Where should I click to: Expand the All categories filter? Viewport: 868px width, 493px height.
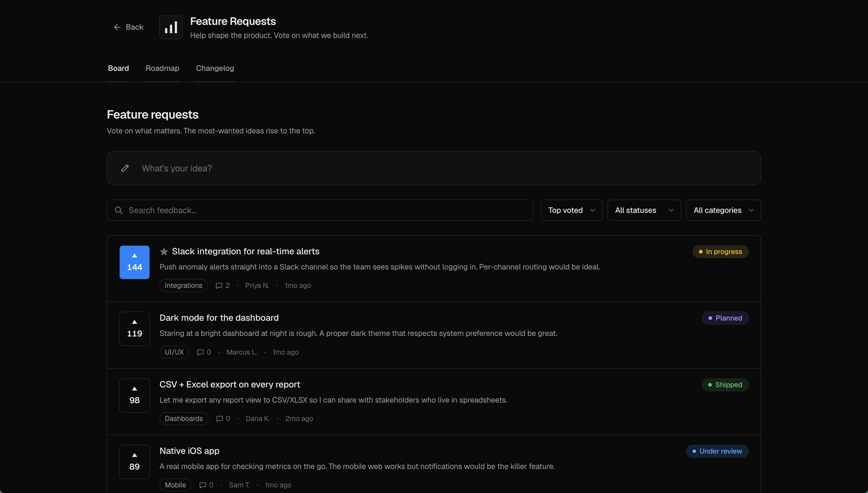723,210
